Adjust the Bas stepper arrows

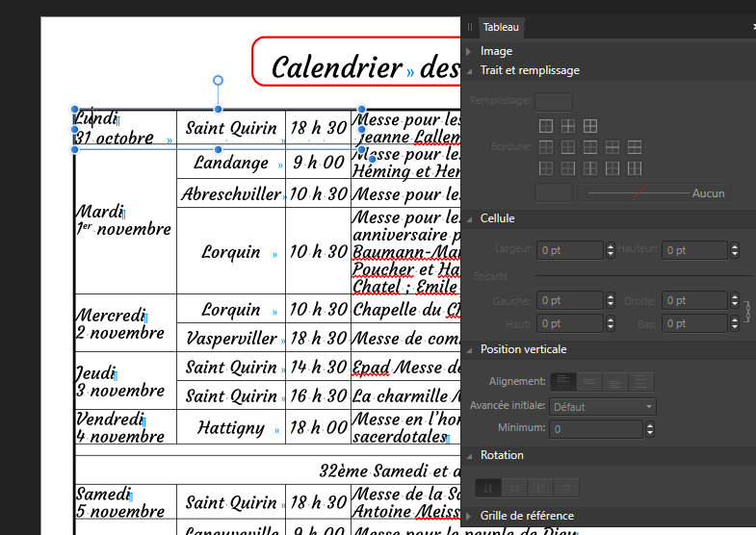tap(734, 323)
